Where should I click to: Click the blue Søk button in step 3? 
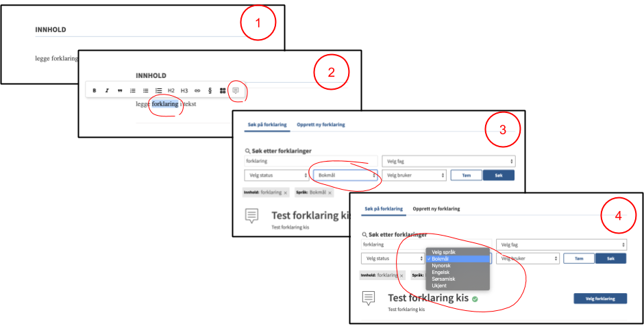pos(499,175)
